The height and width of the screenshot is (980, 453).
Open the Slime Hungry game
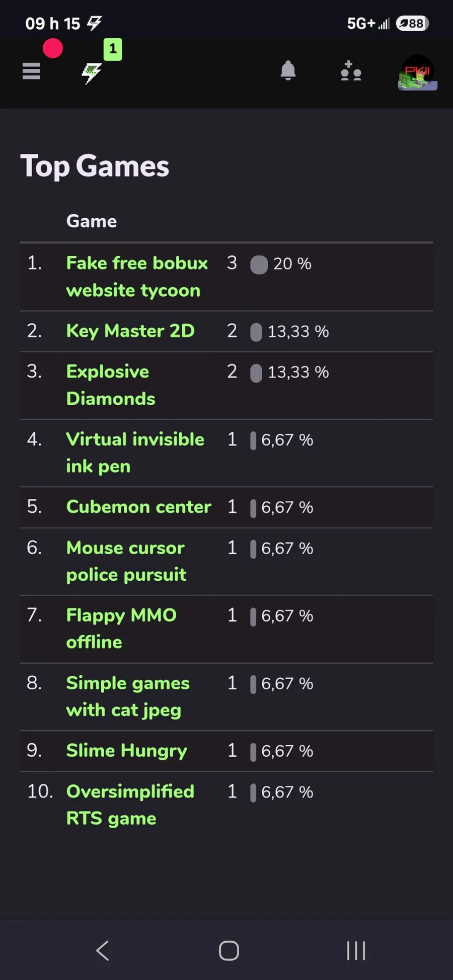(x=127, y=751)
